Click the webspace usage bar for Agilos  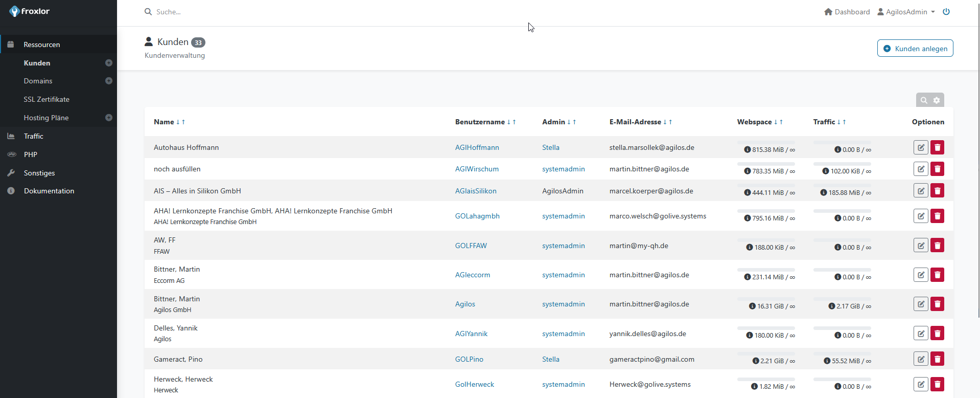tap(766, 299)
